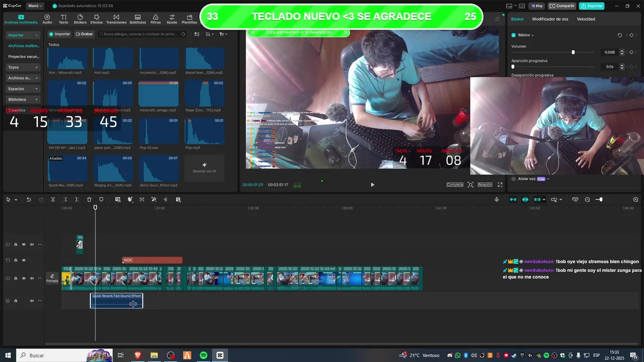Adjust the Aparición progresiva slider handle
Image resolution: width=644 pixels, height=362 pixels.
[x=513, y=66]
